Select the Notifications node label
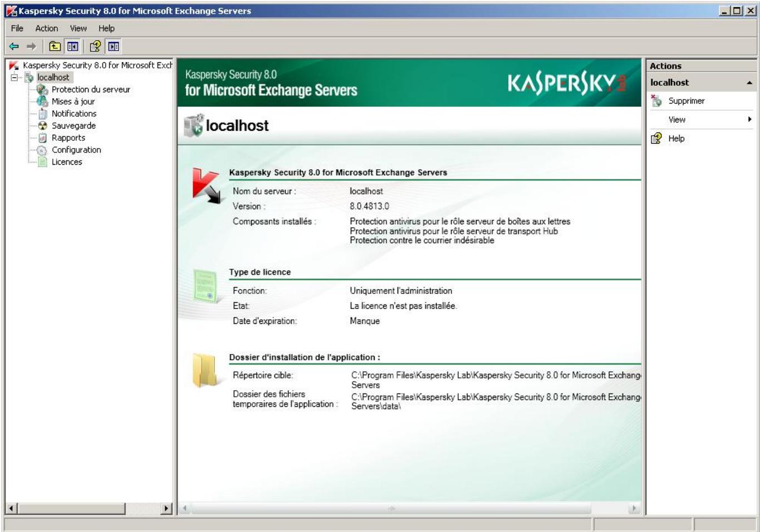The image size is (760, 532). click(74, 114)
